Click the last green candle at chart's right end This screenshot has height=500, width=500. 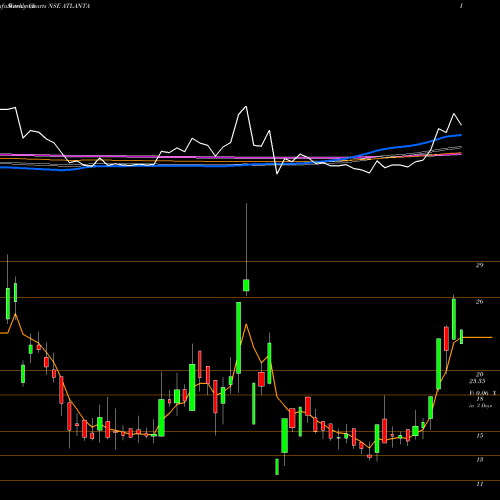(462, 337)
